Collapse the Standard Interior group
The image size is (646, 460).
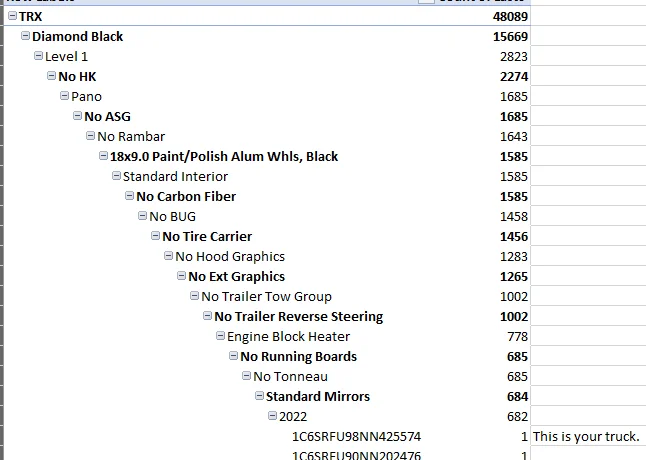(x=116, y=176)
